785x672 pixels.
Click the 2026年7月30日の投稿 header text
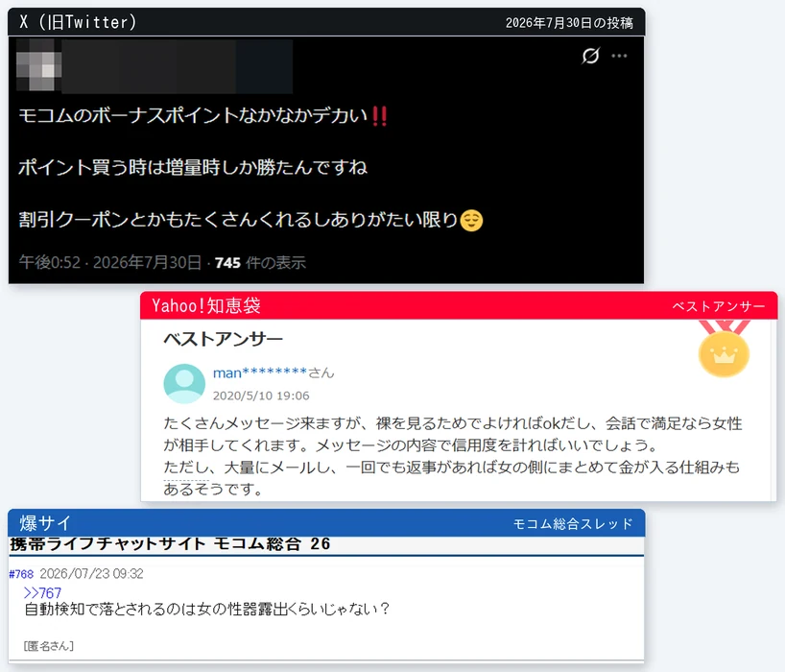(x=569, y=23)
